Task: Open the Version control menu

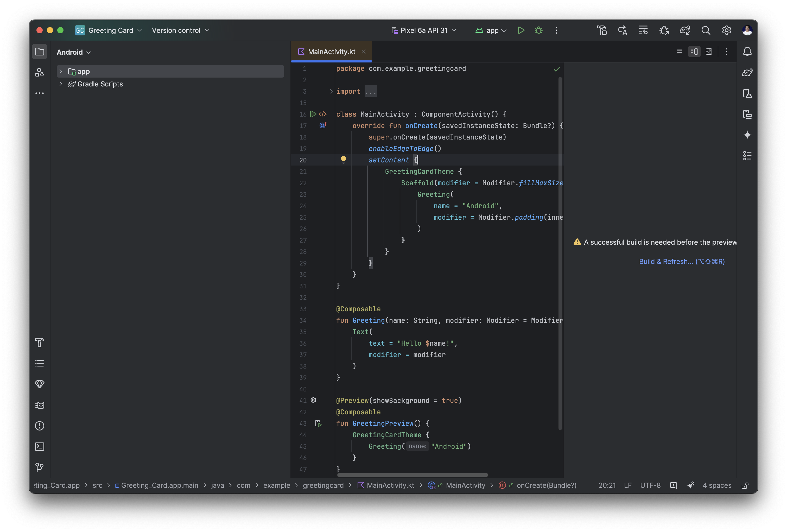Action: (181, 30)
